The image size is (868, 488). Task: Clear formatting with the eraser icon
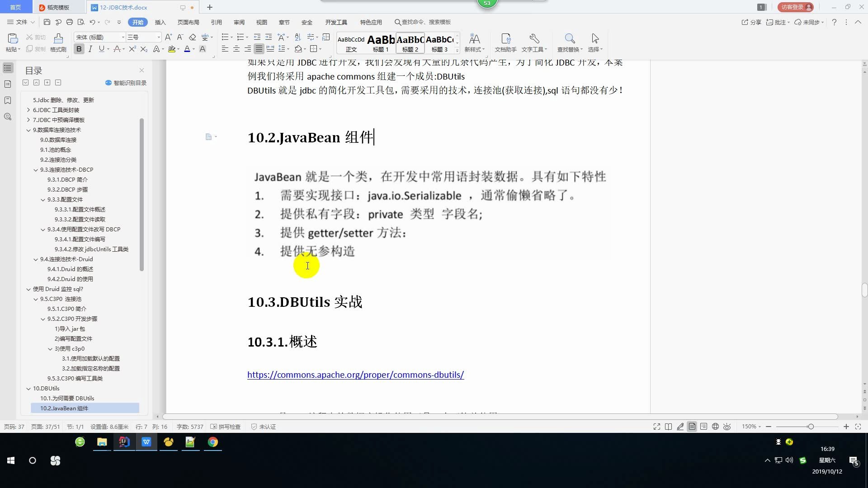[193, 37]
